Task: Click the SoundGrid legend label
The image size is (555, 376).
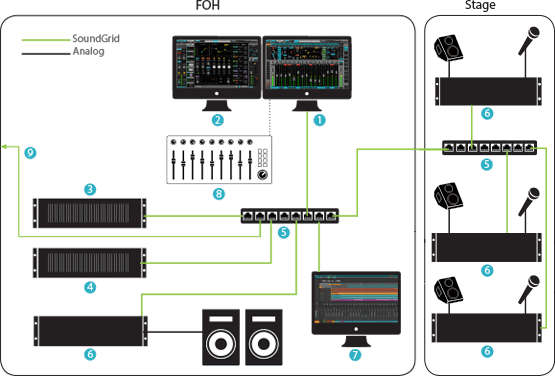Action: click(96, 39)
